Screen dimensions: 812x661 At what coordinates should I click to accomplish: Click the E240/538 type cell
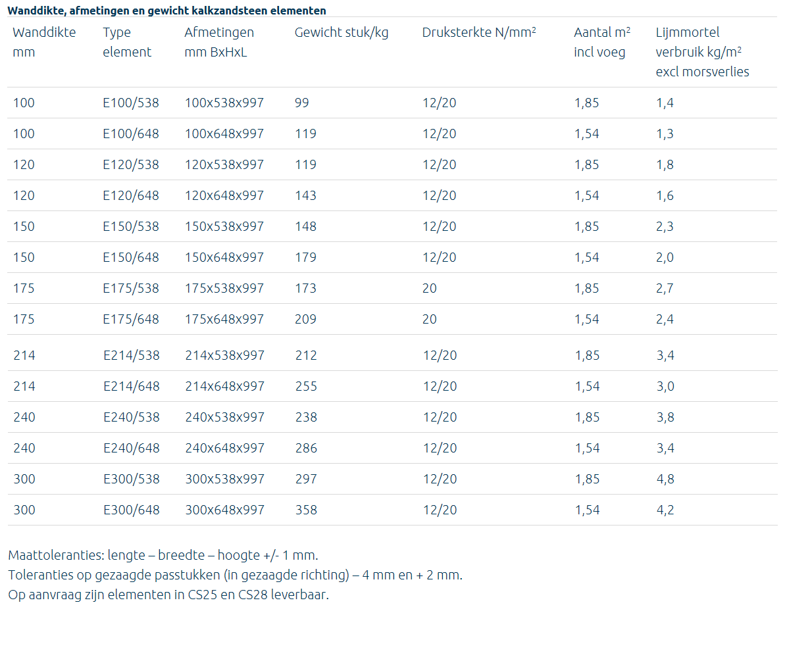coord(131,417)
